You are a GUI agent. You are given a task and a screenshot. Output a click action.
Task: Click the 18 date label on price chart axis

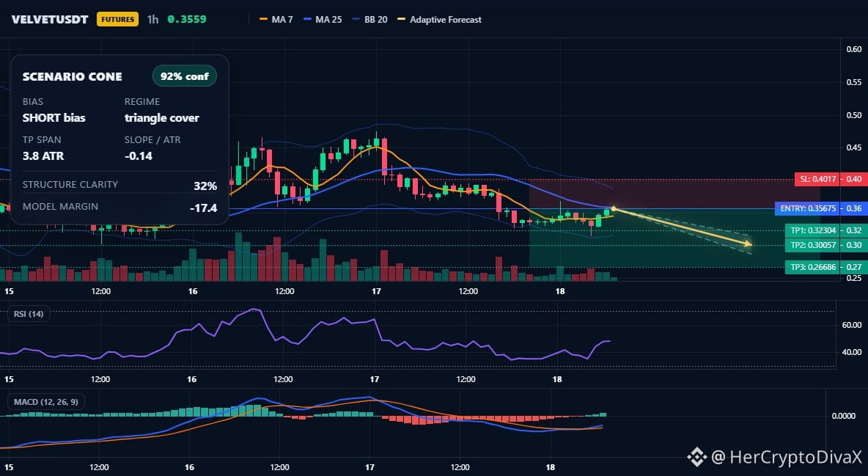(x=559, y=291)
